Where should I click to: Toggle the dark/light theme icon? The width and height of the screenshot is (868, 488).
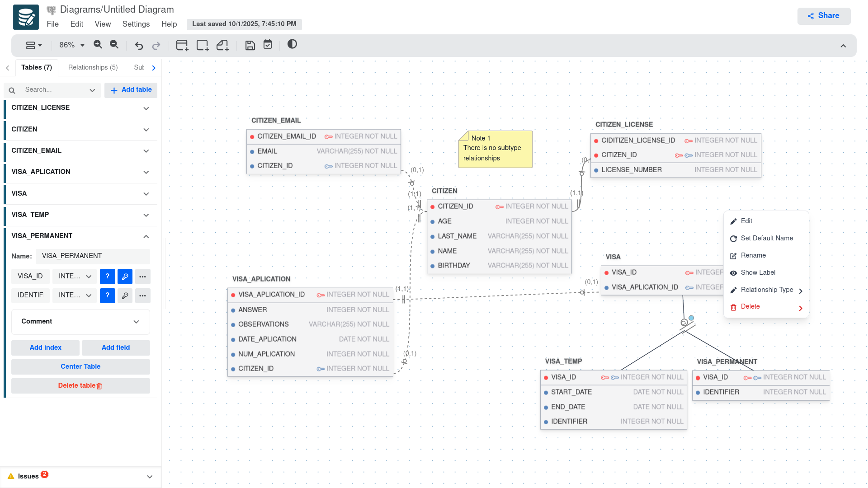[292, 44]
